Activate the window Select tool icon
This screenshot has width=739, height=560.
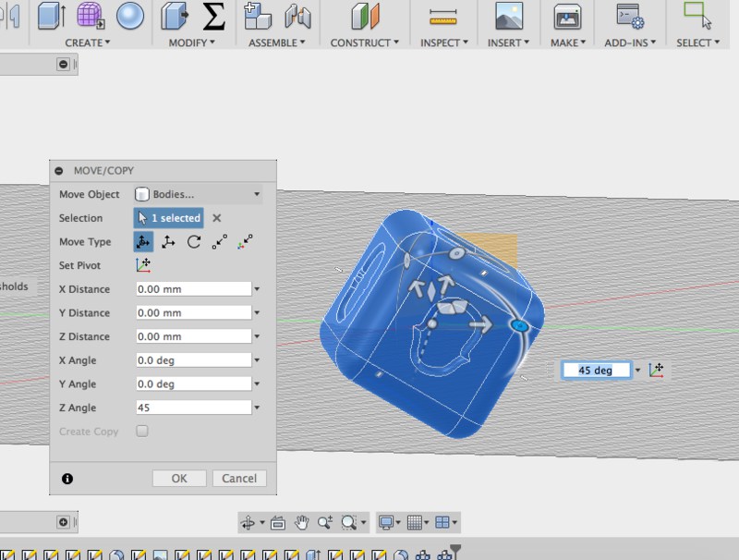697,16
